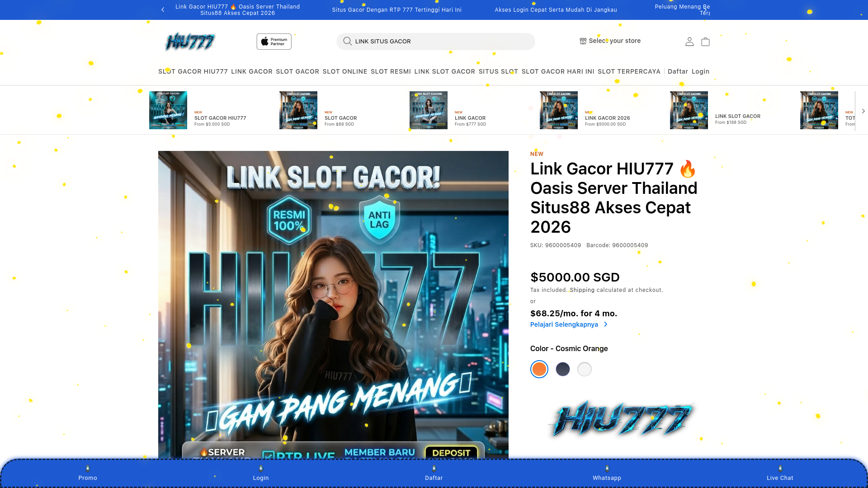
Task: Click SLOT GACOR HIU777 carousel title
Action: coord(220,118)
